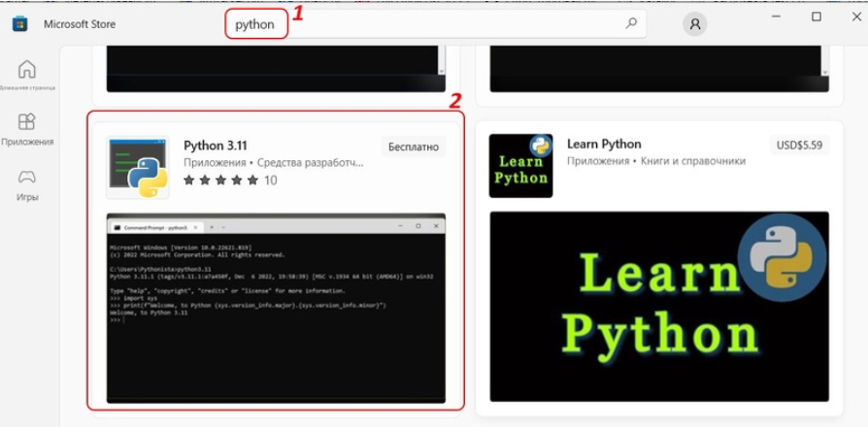Open the Приложения section in the sidebar

click(27, 129)
